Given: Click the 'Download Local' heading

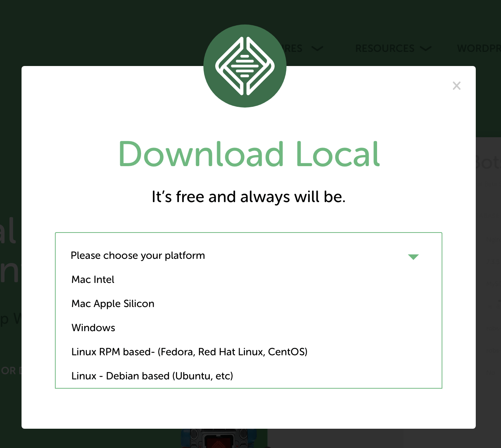Looking at the screenshot, I should click(x=249, y=154).
